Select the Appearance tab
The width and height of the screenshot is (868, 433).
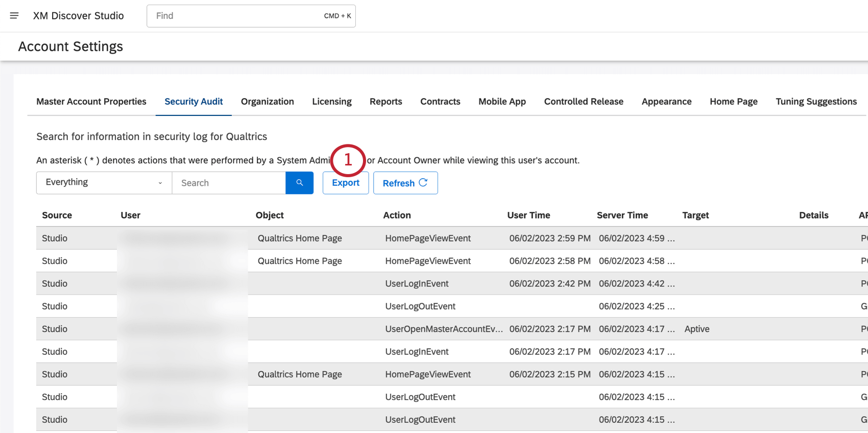click(x=666, y=102)
